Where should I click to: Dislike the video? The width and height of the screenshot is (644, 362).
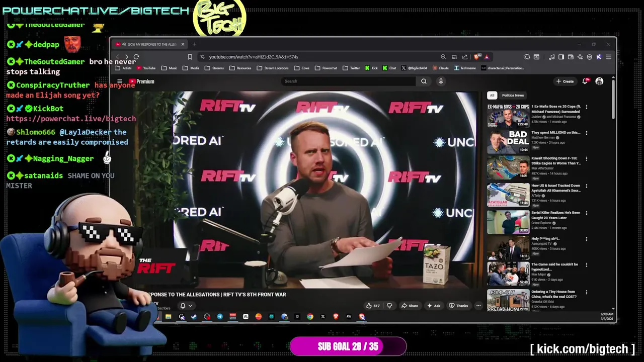click(389, 306)
